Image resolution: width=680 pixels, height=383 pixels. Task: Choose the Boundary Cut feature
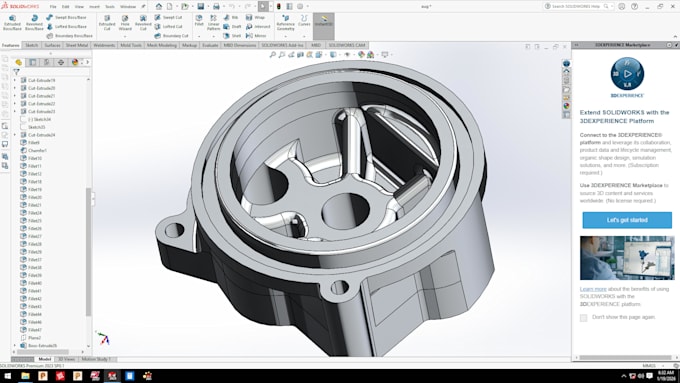pos(171,36)
